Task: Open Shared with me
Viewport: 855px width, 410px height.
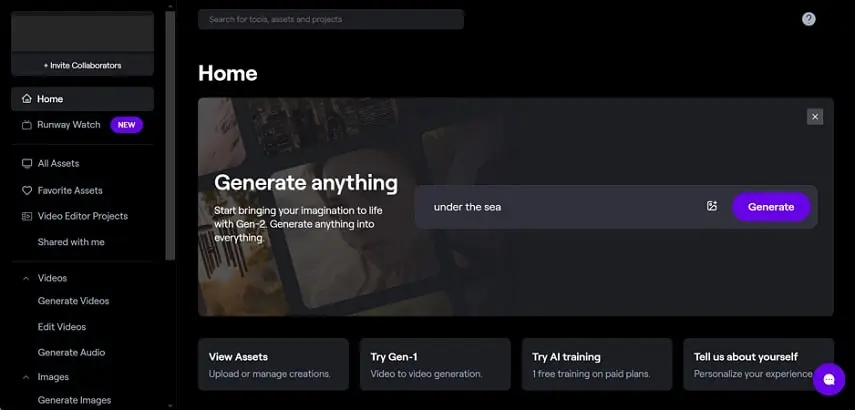Action: pos(71,242)
